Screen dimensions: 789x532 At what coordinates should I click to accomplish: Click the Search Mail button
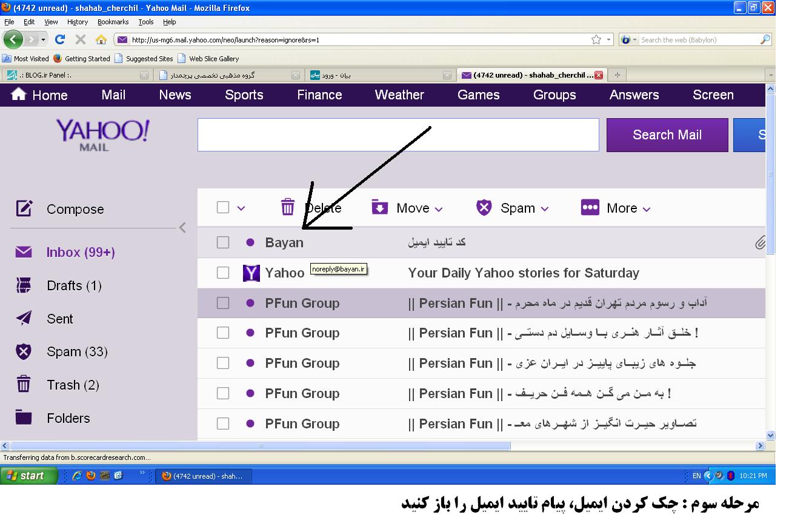(667, 135)
